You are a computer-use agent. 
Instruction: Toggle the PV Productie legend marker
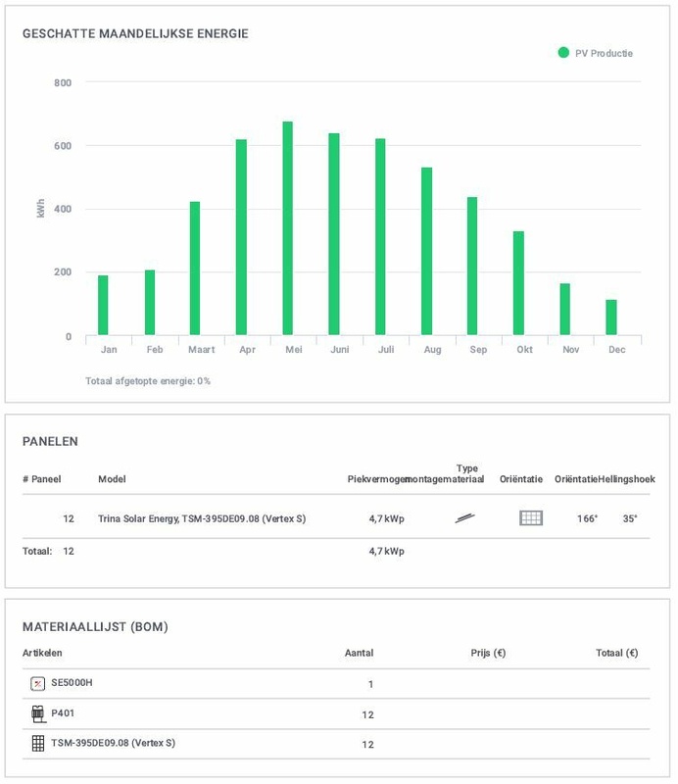click(563, 53)
